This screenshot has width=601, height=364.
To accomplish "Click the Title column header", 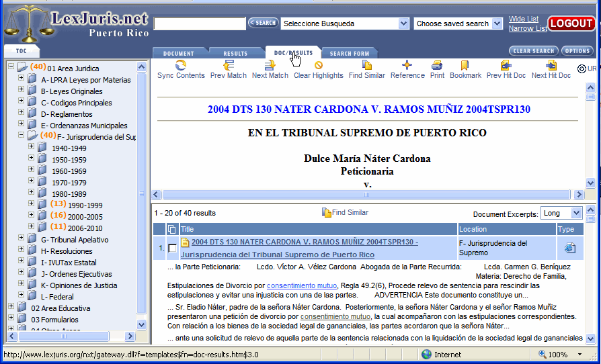I will pyautogui.click(x=319, y=229).
